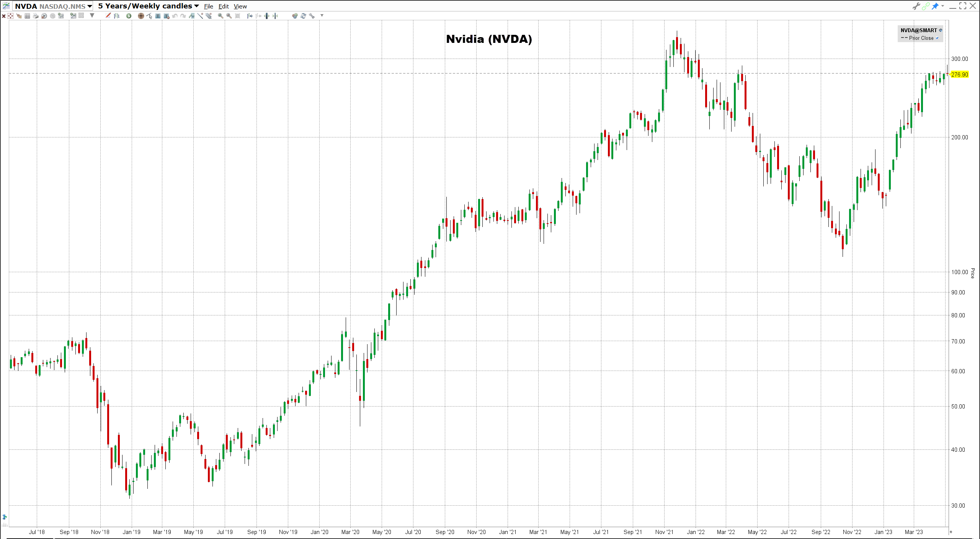Select the trendline drawing tool
Viewport: 980px width, 539px height.
pos(200,16)
